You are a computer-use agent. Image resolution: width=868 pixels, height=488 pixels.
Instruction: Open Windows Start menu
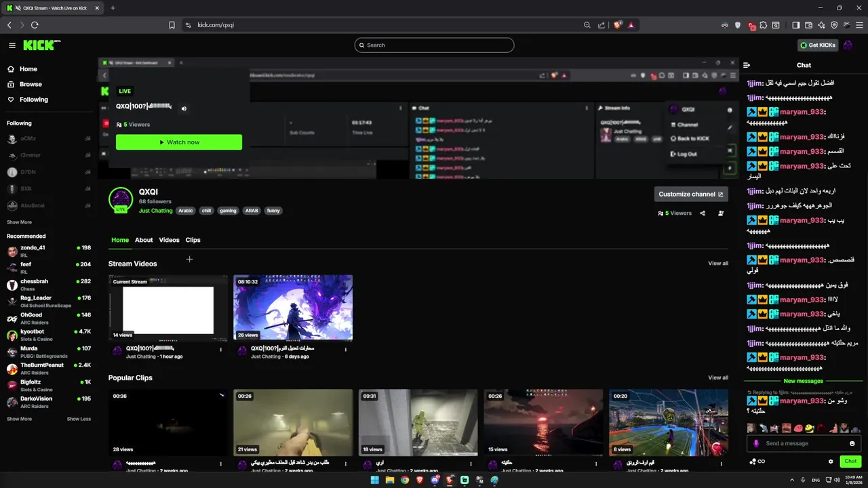(x=375, y=480)
